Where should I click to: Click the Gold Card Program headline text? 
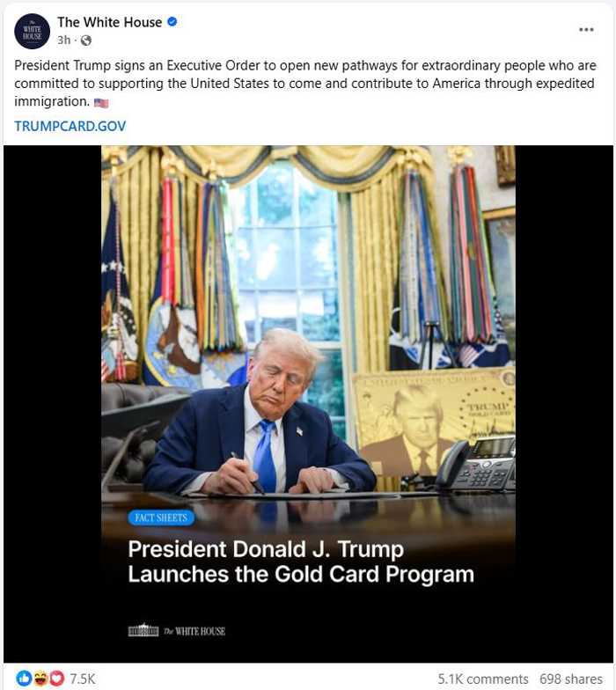tap(301, 562)
